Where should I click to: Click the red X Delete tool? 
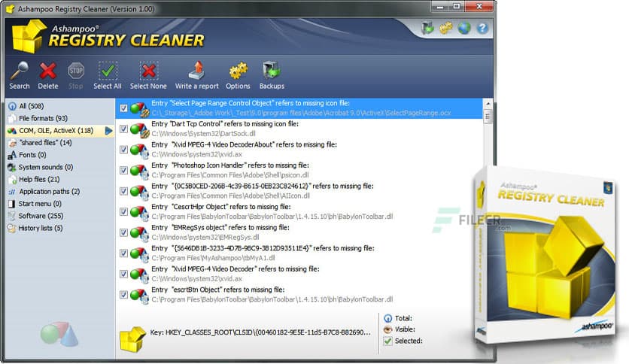(x=47, y=71)
